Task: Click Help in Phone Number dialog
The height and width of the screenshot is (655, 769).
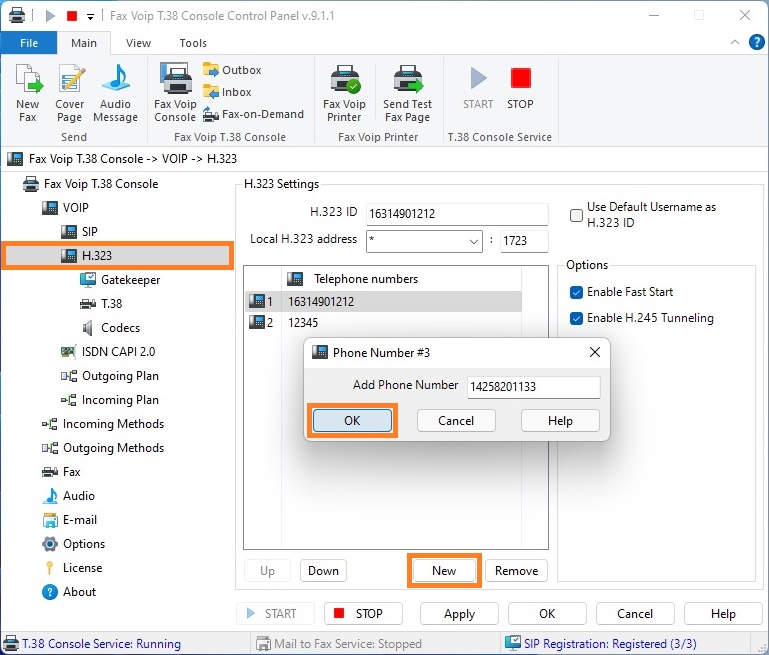Action: tap(560, 421)
